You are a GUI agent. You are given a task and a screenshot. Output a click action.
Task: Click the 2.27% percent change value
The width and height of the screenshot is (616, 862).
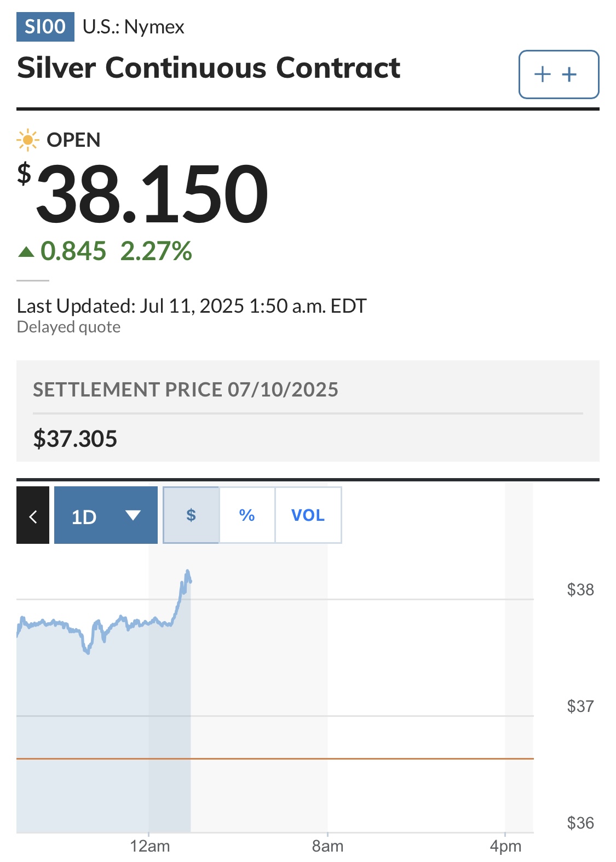click(x=156, y=251)
